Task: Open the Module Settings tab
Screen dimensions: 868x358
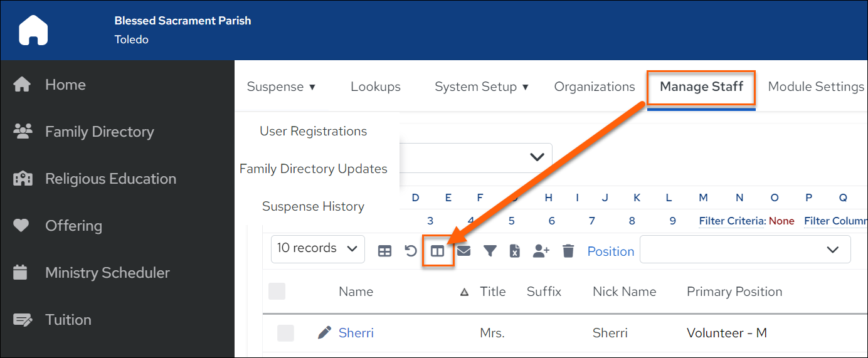Action: point(817,87)
